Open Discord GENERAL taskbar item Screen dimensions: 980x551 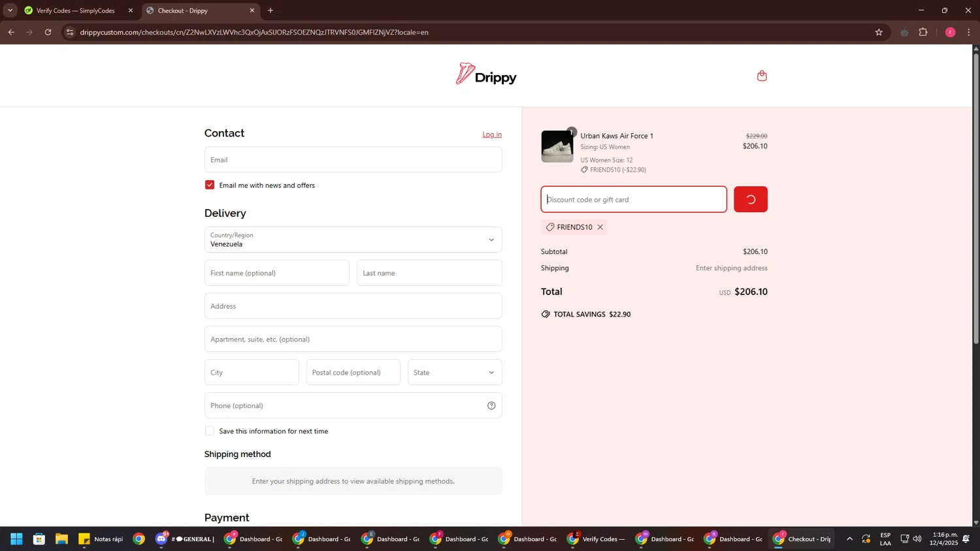[x=186, y=539]
